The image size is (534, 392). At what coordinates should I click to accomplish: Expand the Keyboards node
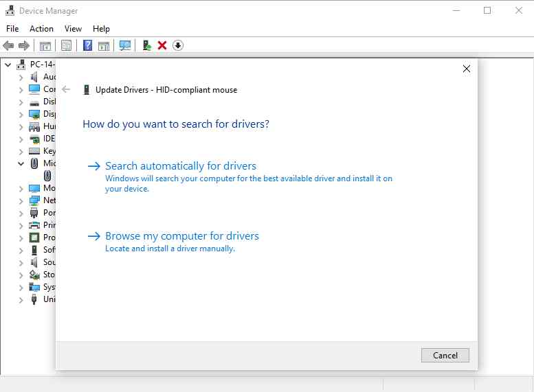21,152
